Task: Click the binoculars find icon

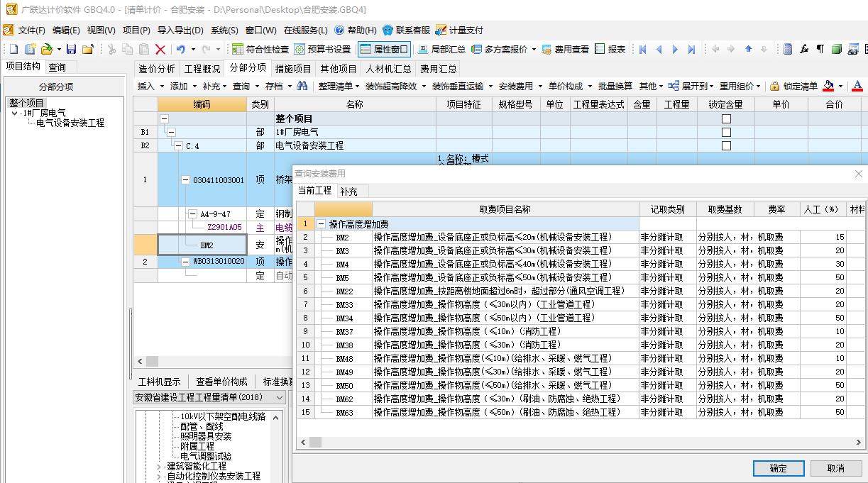Action: coord(302,86)
